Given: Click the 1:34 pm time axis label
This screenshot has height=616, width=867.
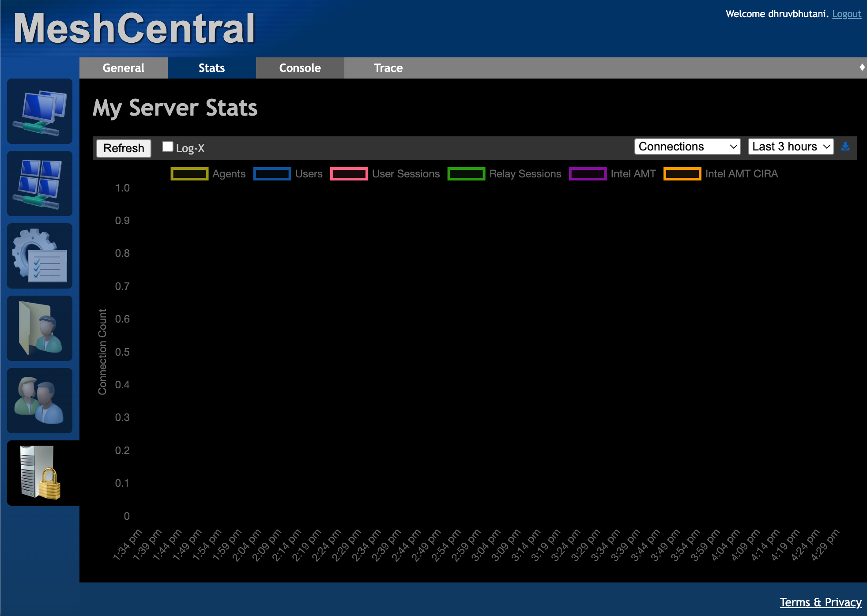Looking at the screenshot, I should 127,545.
